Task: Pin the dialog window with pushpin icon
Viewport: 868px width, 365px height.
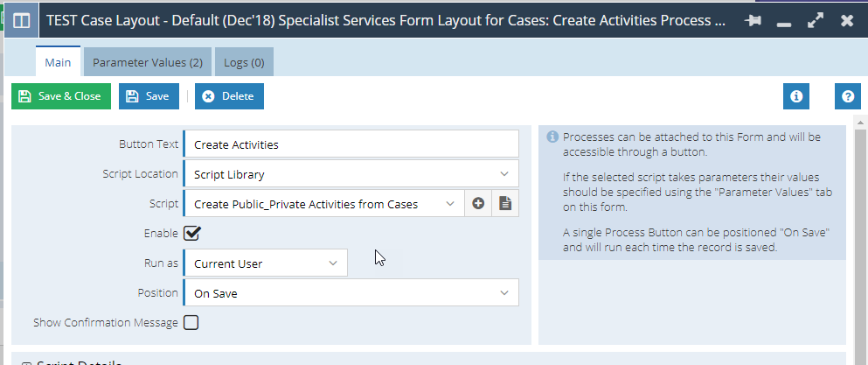Action: click(x=753, y=21)
